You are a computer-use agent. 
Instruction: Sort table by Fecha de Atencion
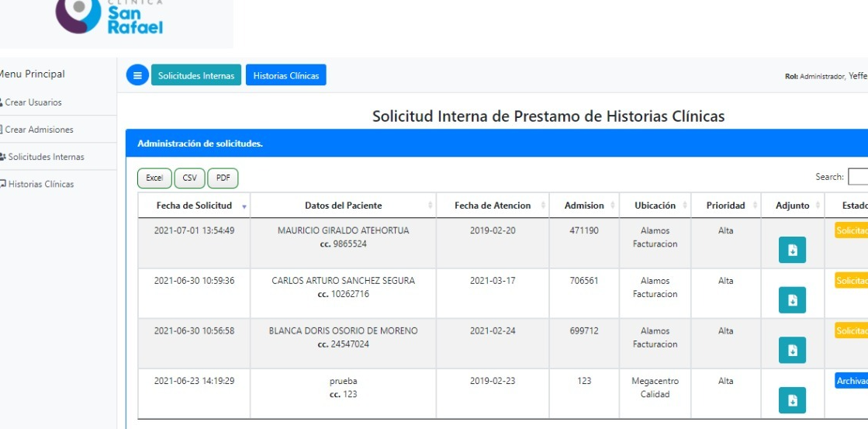point(493,206)
